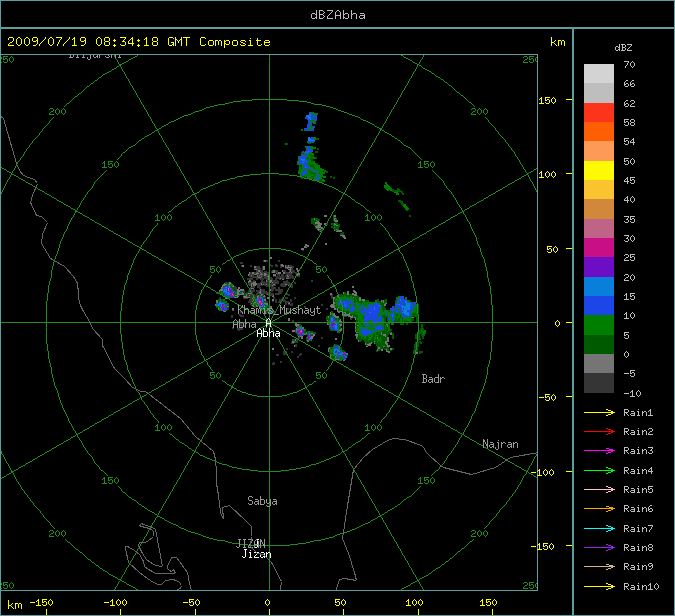Click the purple Rain8 arrow icon
The image size is (675, 616).
coord(599,548)
